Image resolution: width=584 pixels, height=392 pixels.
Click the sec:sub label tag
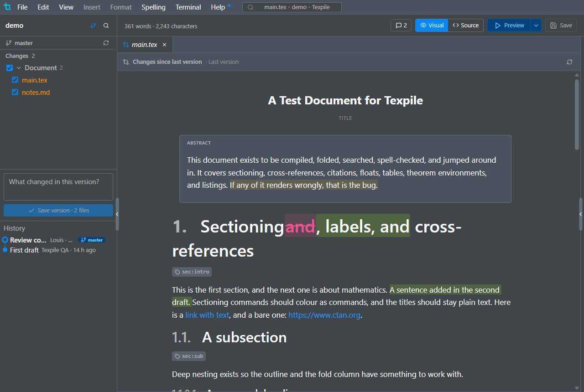pyautogui.click(x=189, y=356)
